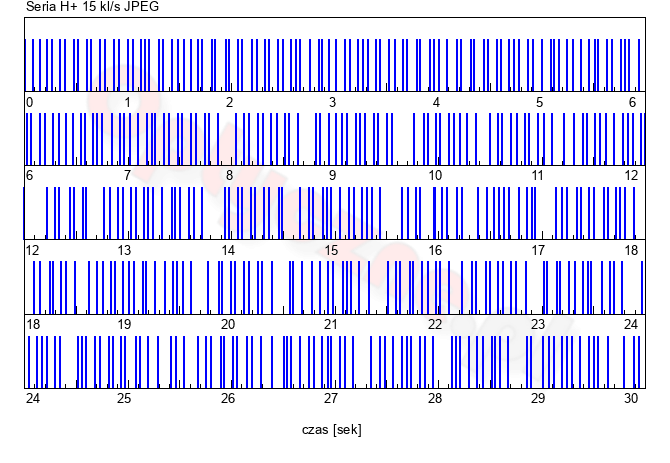670x463 pixels.
Task: Click the czas [sek] axis label
Action: click(331, 429)
